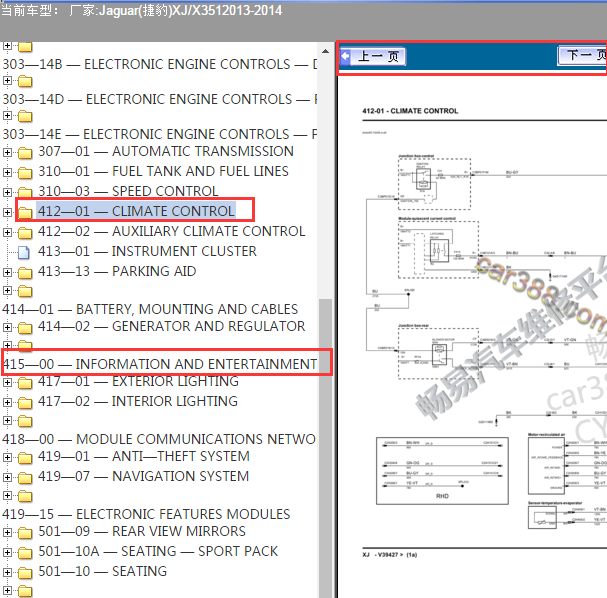
Task: Select 414—01 Battery, Mounting and Cables
Action: point(150,309)
